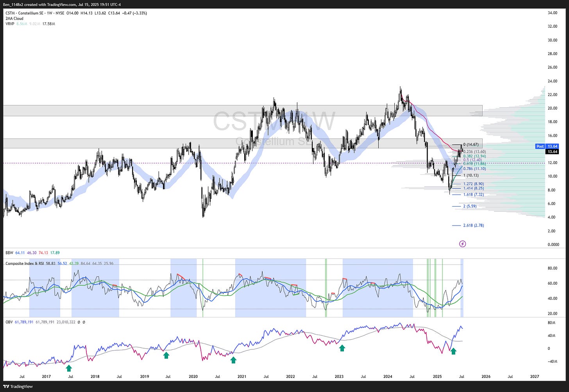Click Fib level 0.786 (11.10) label
Screen dimensions: 569x392
pos(474,169)
